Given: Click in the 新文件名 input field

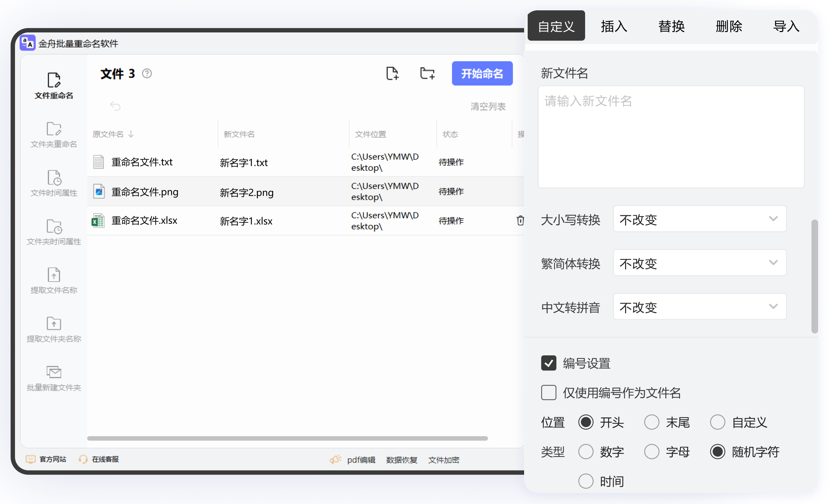Looking at the screenshot, I should (x=671, y=137).
